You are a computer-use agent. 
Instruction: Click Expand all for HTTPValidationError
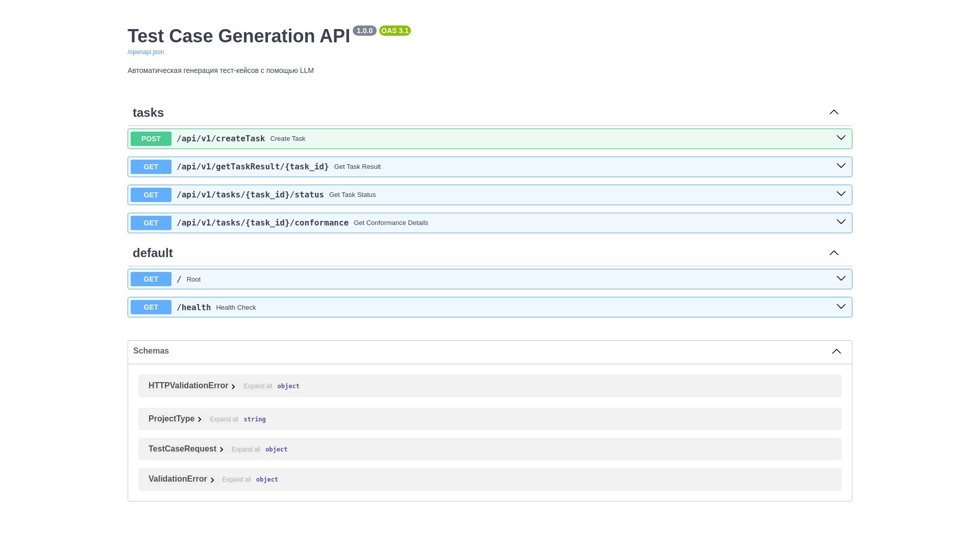tap(258, 386)
